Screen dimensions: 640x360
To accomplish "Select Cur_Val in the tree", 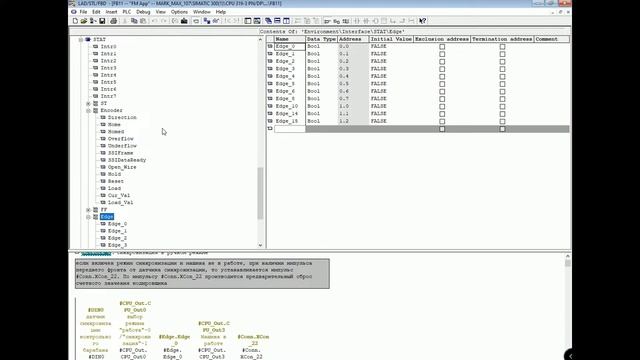I will (x=119, y=196).
